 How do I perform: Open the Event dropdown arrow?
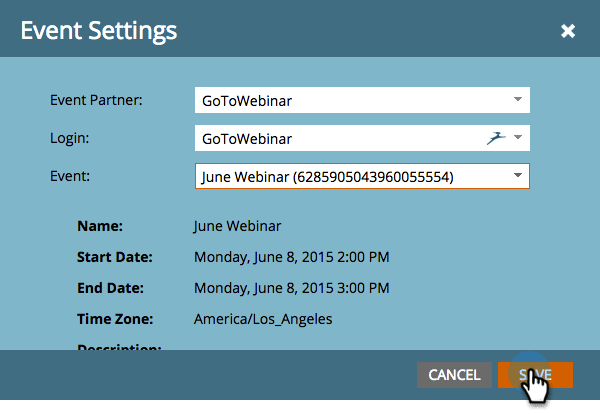tap(518, 176)
